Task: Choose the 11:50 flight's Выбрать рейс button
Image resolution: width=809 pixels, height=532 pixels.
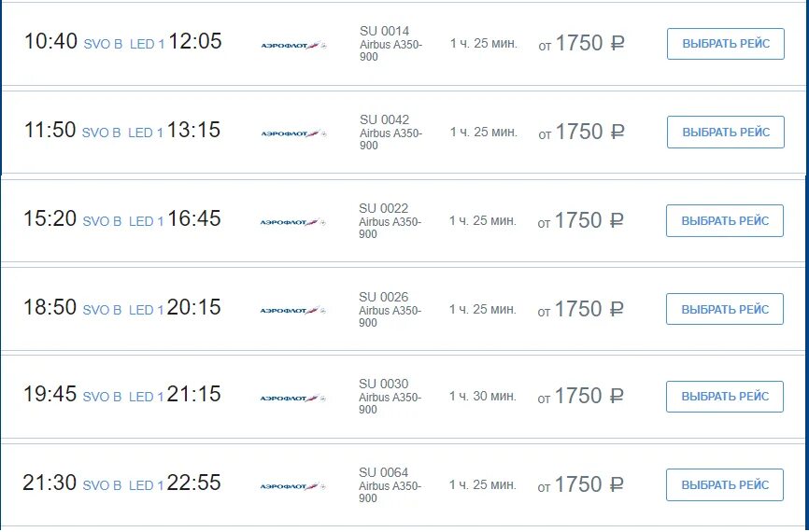Action: 726,132
